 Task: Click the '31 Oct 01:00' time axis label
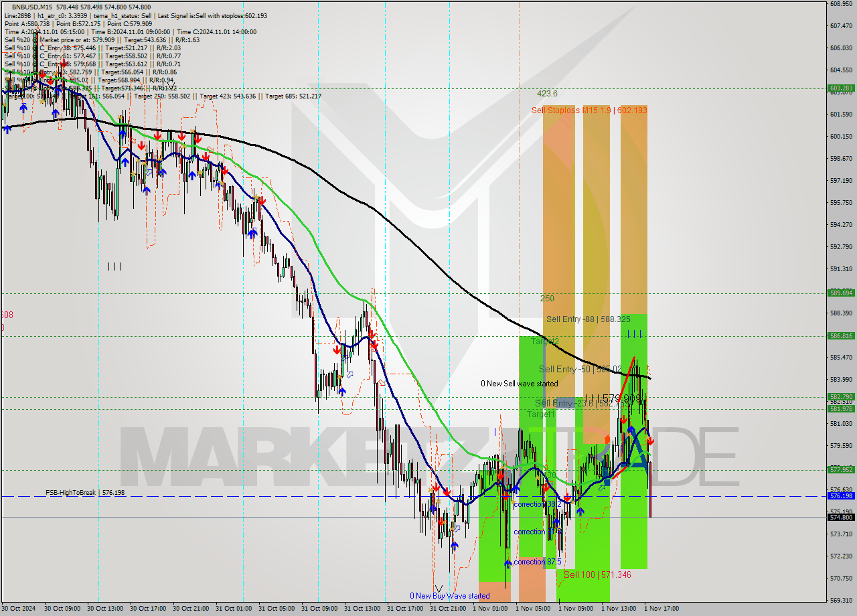(233, 609)
